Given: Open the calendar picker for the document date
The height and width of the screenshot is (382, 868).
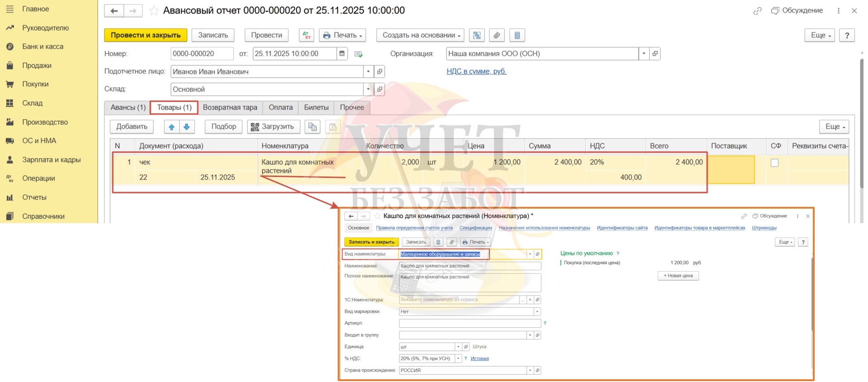Looking at the screenshot, I should (x=342, y=54).
